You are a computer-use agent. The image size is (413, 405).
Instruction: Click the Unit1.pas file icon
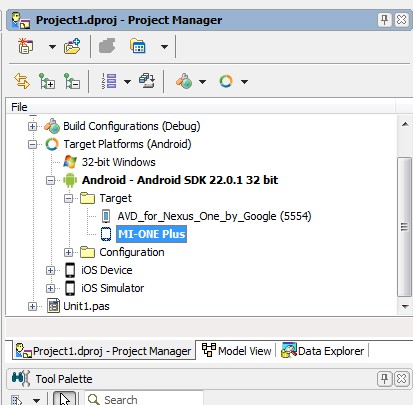click(x=53, y=306)
